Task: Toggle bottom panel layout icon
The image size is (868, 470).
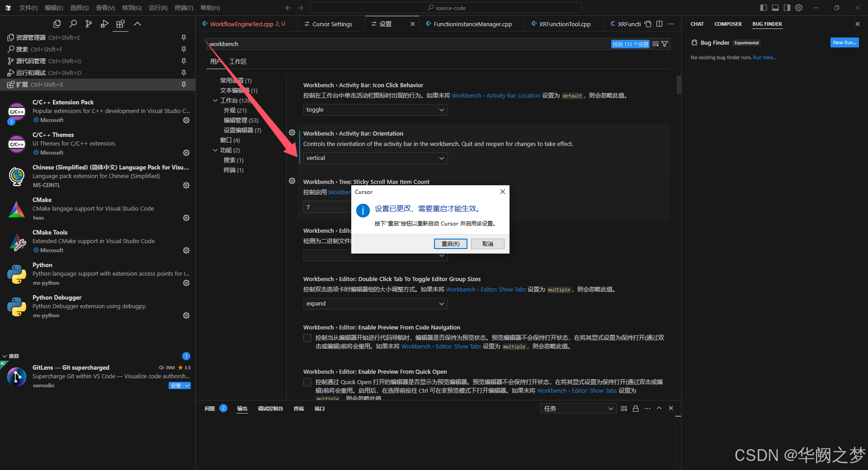Action: point(775,8)
